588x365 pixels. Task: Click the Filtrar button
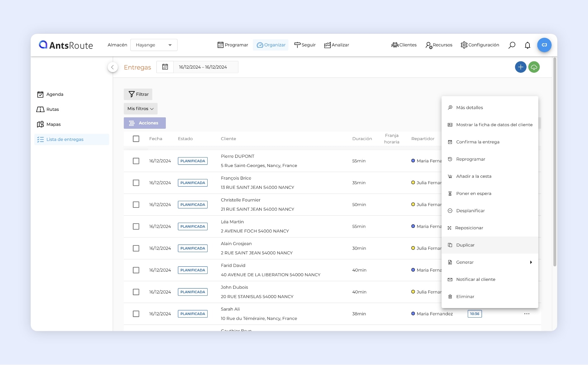138,94
